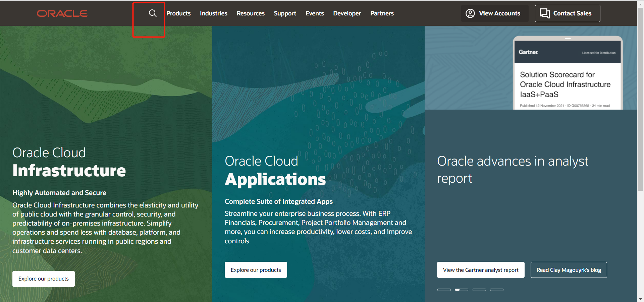Click the Oracle Cloud Infrastructure heading
644x302 pixels.
69,162
